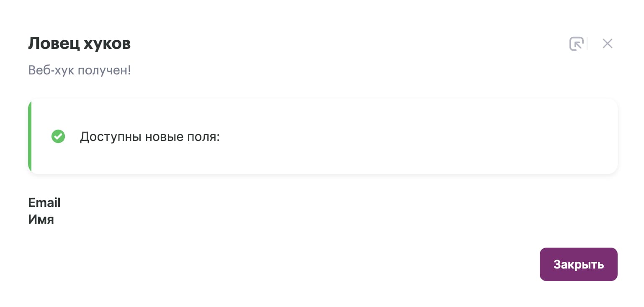Click the Email field name
This screenshot has width=644, height=307.
pyautogui.click(x=44, y=203)
